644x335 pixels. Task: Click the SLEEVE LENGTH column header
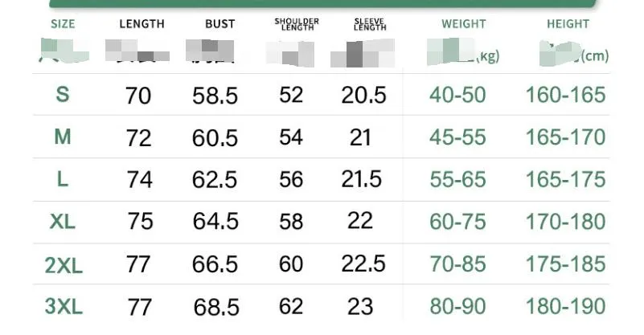click(x=370, y=24)
